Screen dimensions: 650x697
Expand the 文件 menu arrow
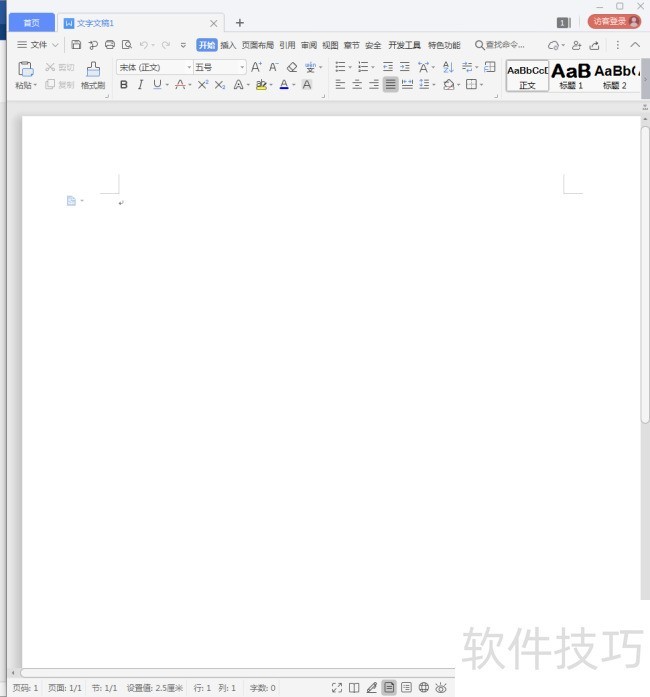55,45
